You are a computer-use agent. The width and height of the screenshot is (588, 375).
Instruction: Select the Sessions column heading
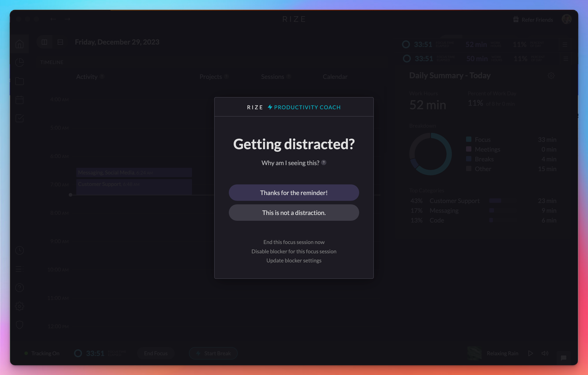(x=273, y=77)
